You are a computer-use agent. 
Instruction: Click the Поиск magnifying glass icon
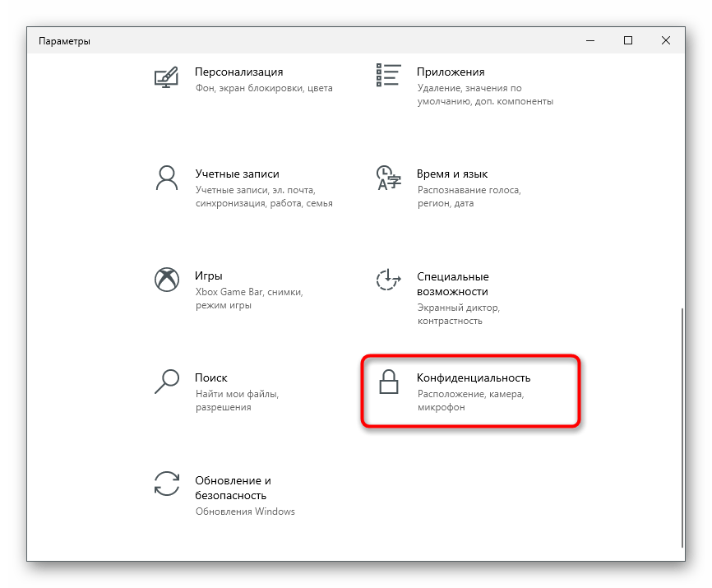tap(167, 381)
